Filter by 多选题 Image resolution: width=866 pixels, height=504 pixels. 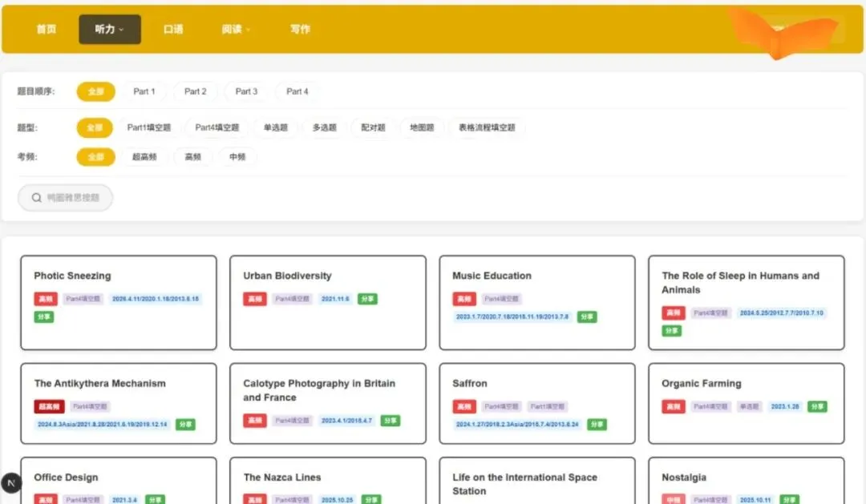tap(325, 127)
